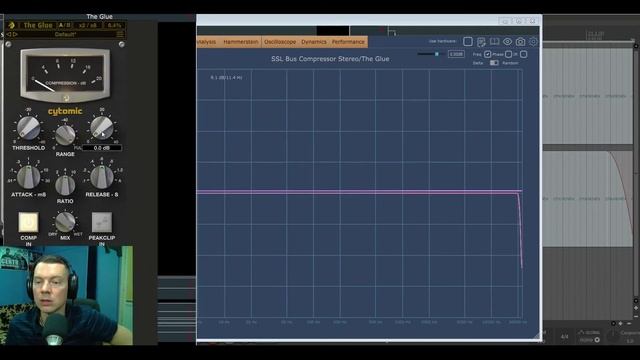Toggle the Freq checkbox
640x360 pixels.
click(x=488, y=54)
